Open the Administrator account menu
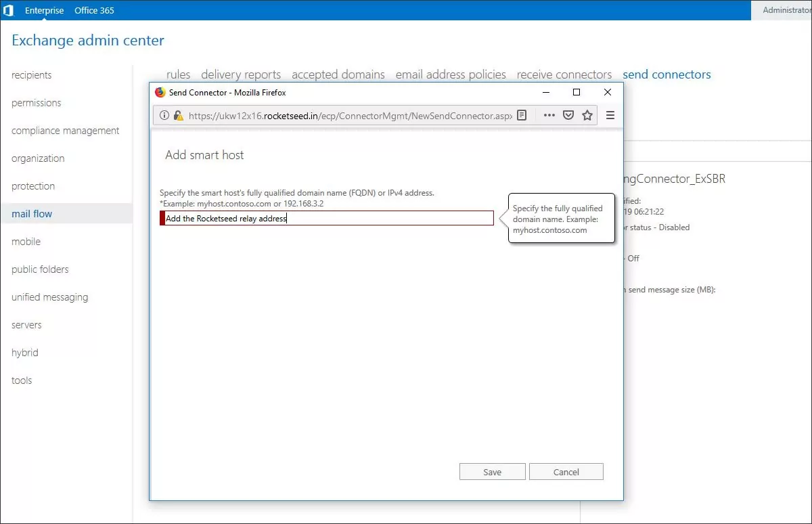This screenshot has width=812, height=524. 786,10
